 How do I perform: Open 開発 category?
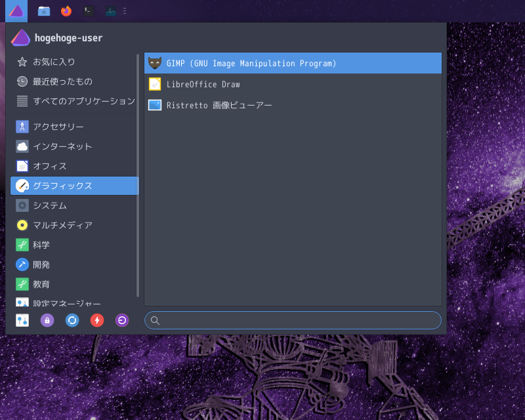[74, 264]
